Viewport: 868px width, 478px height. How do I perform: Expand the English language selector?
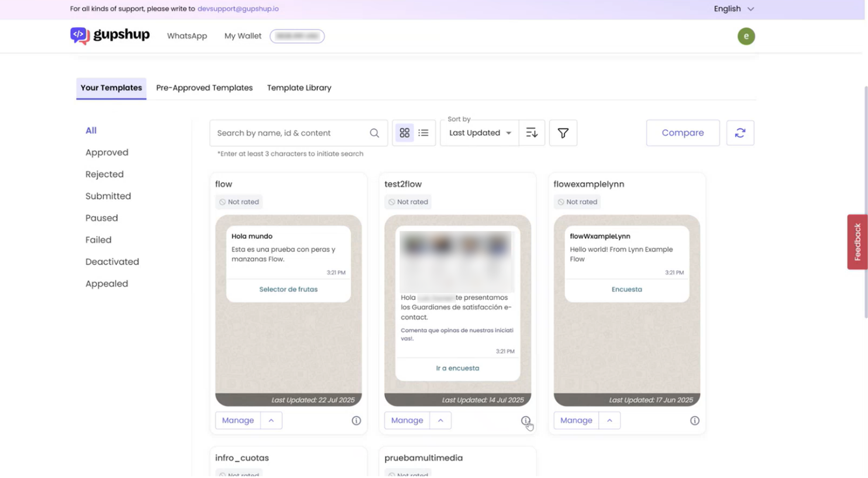coord(733,9)
